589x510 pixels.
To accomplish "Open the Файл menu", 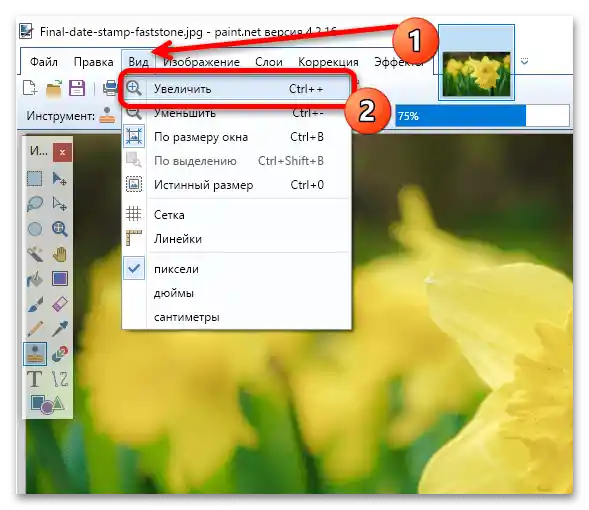I will click(44, 62).
